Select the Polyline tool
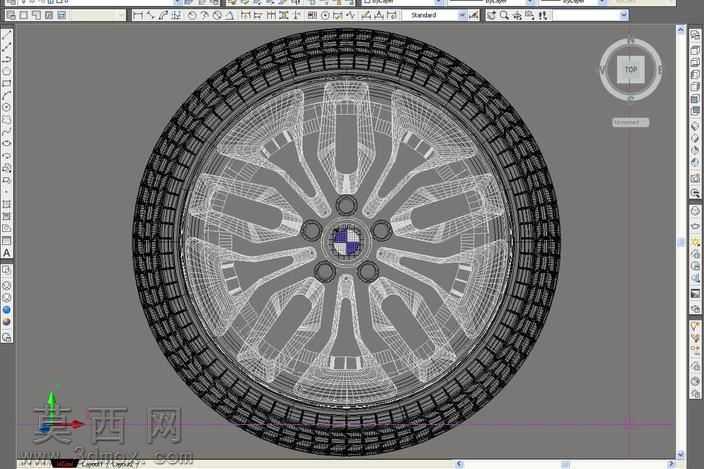 7,59
